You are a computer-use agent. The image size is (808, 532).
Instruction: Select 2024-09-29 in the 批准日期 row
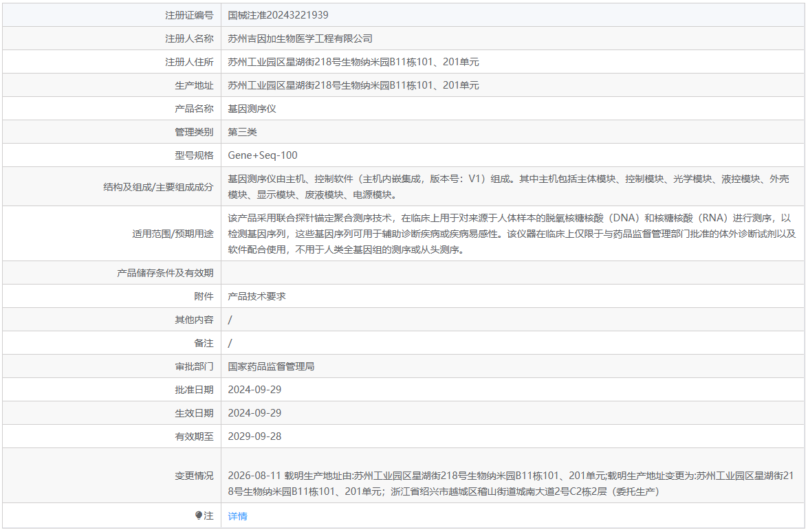(x=254, y=389)
